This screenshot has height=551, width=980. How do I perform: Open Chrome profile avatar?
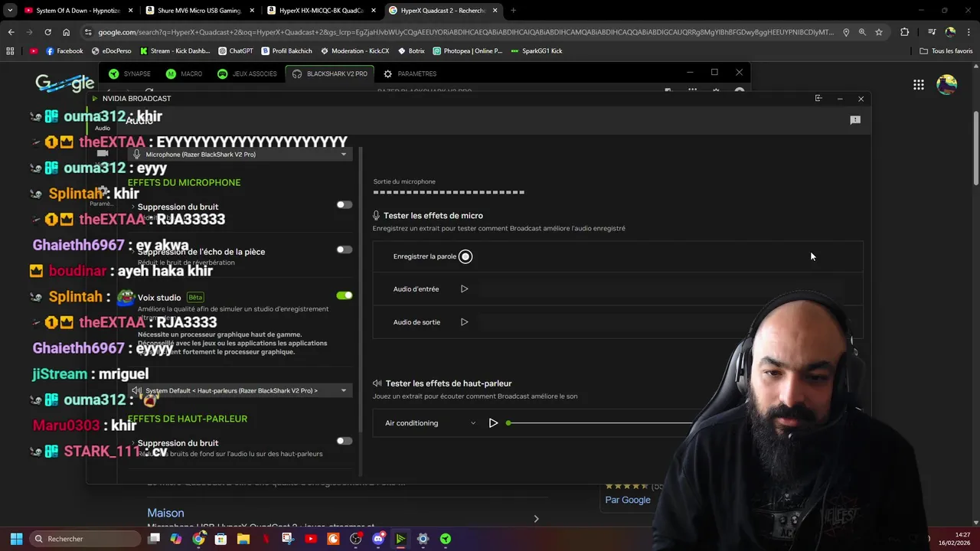coord(950,32)
